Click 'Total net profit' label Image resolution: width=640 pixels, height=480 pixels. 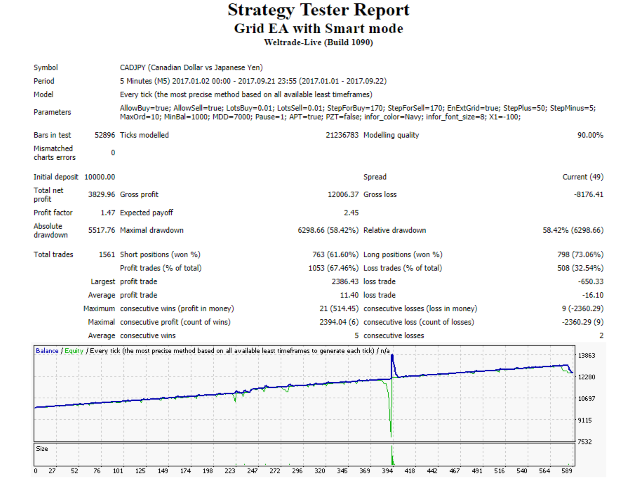click(48, 195)
